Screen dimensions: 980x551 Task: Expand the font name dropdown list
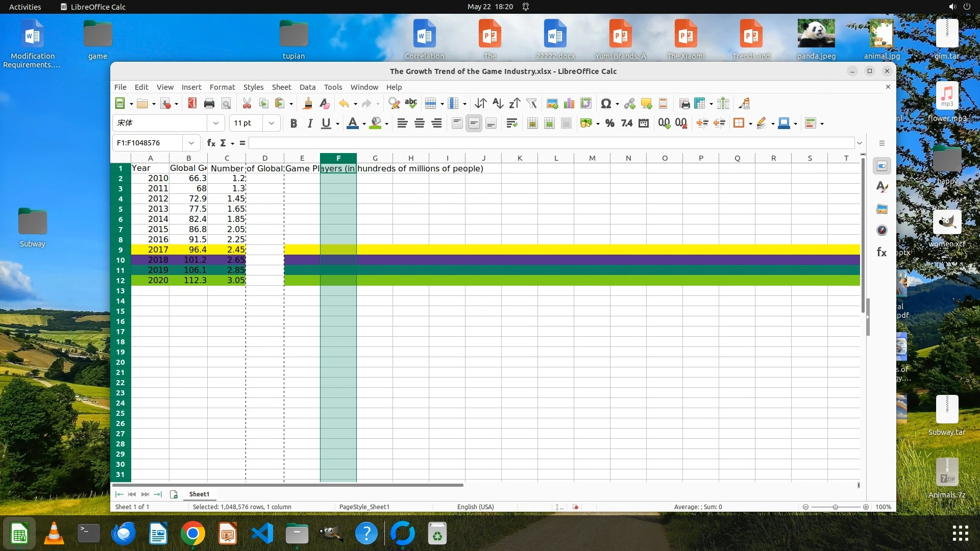click(x=215, y=123)
